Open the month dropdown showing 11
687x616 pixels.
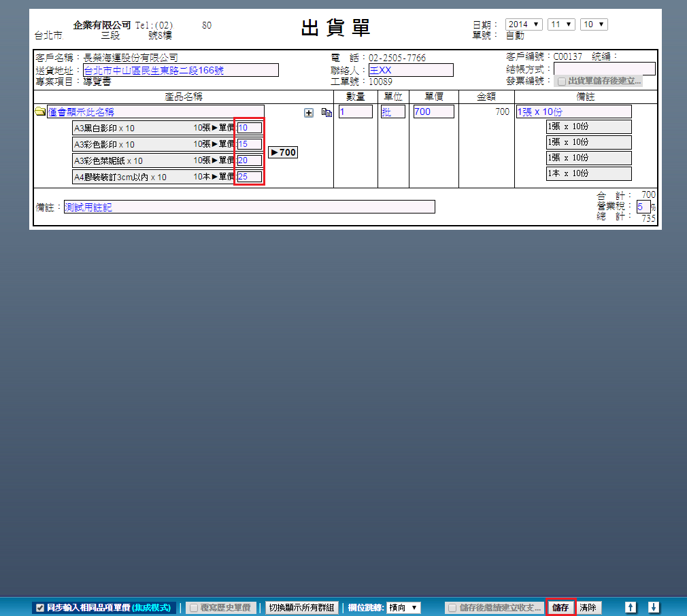click(x=562, y=24)
